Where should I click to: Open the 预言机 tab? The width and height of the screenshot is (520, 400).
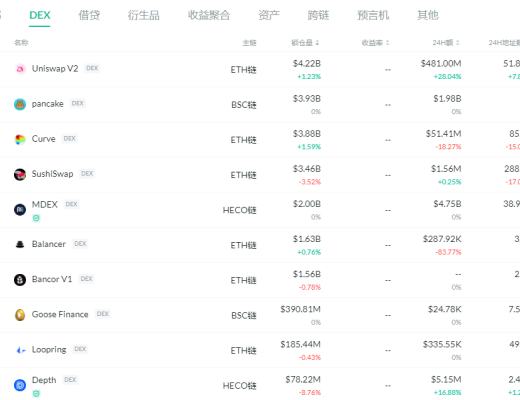point(373,15)
